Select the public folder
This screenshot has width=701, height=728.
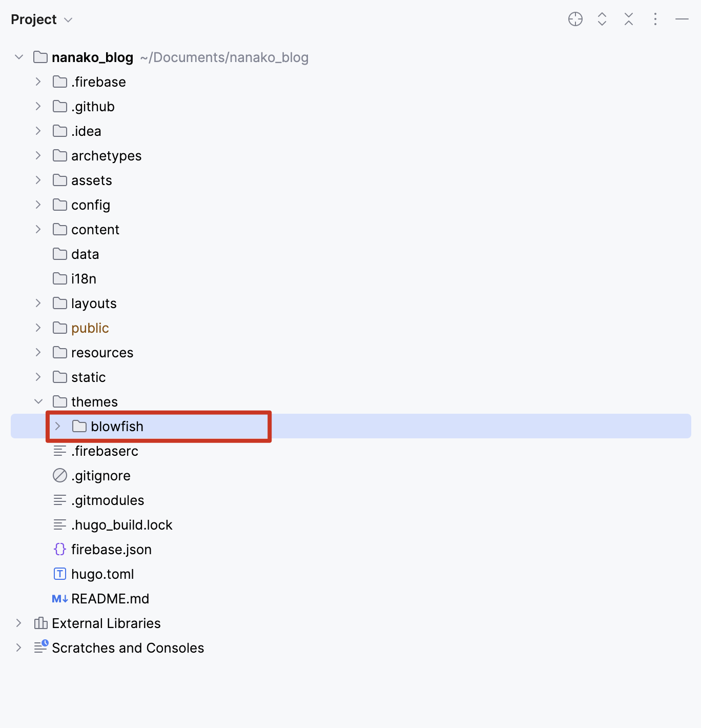pos(90,328)
